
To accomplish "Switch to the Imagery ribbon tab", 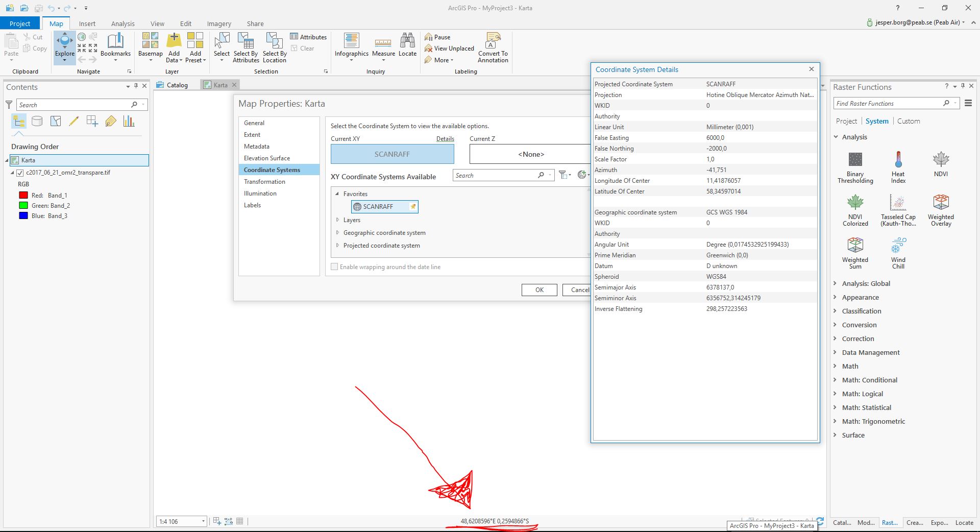I will point(219,23).
